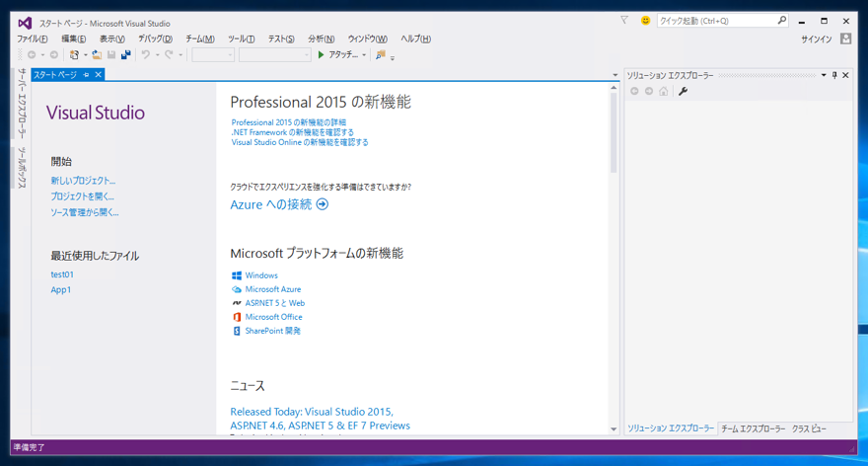Click the Microsoft Azure cloud icon

(x=237, y=289)
